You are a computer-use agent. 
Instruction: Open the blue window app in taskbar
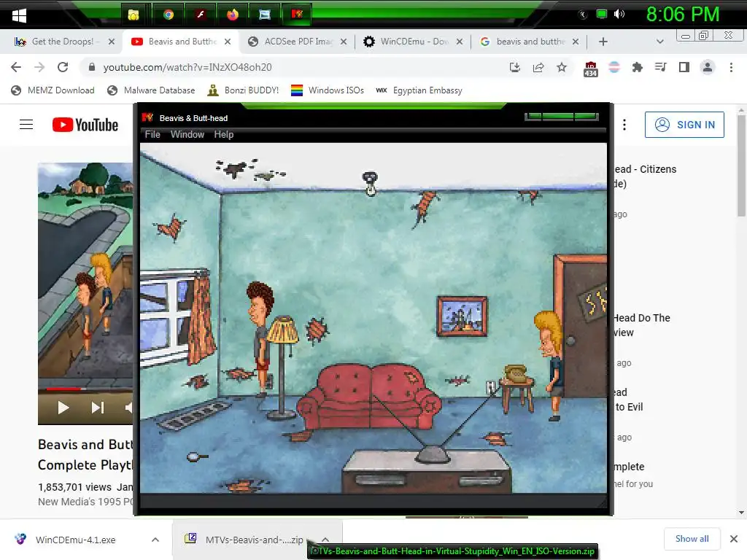click(264, 15)
